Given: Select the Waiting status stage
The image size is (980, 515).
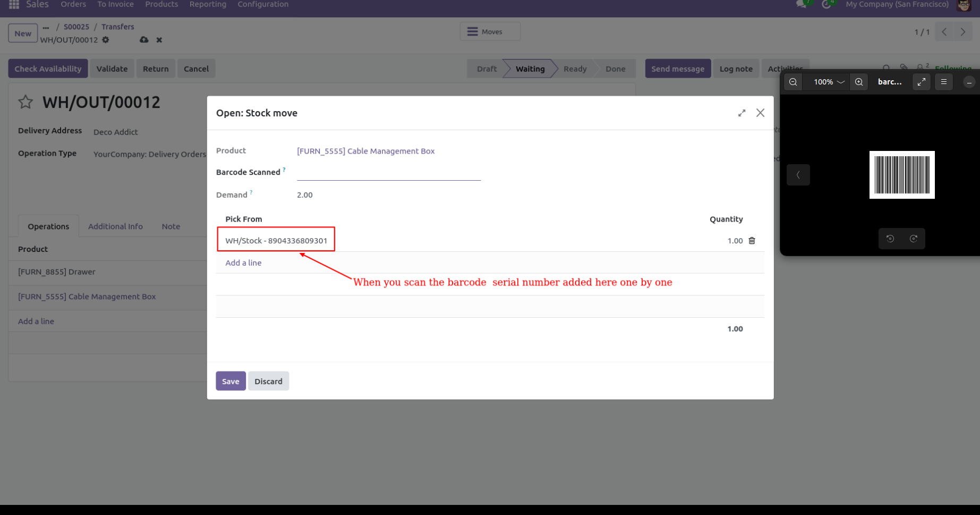Looking at the screenshot, I should (x=530, y=69).
